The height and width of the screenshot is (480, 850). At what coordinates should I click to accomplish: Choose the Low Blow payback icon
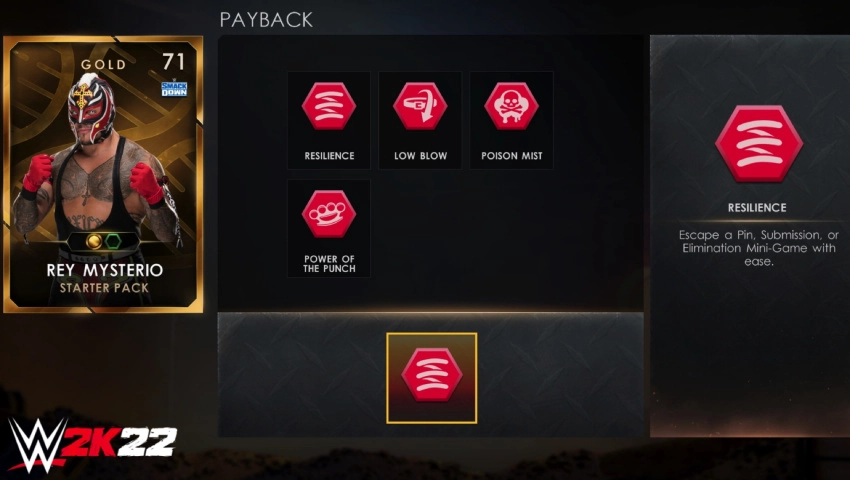point(420,106)
